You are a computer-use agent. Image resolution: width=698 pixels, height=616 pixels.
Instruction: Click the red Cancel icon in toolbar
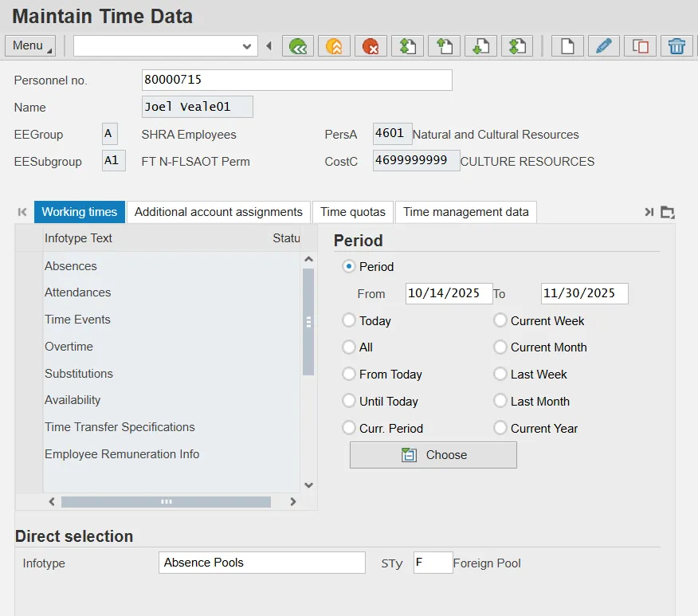pos(371,46)
